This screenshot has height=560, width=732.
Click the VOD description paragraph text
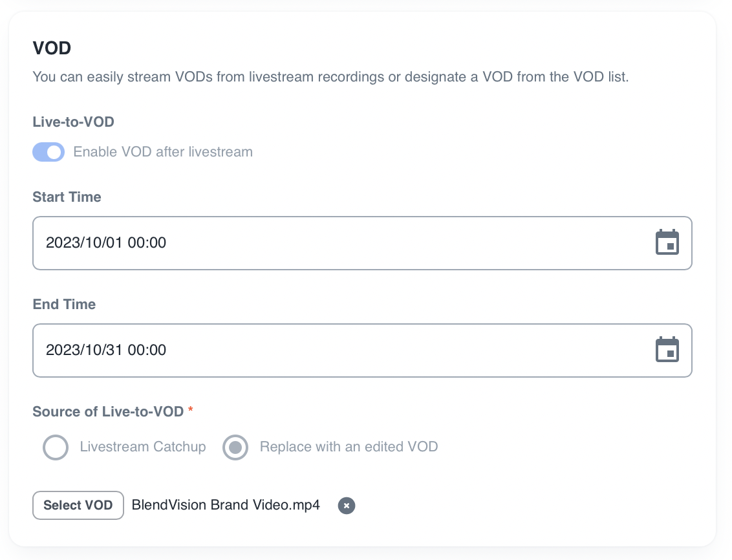coord(330,77)
